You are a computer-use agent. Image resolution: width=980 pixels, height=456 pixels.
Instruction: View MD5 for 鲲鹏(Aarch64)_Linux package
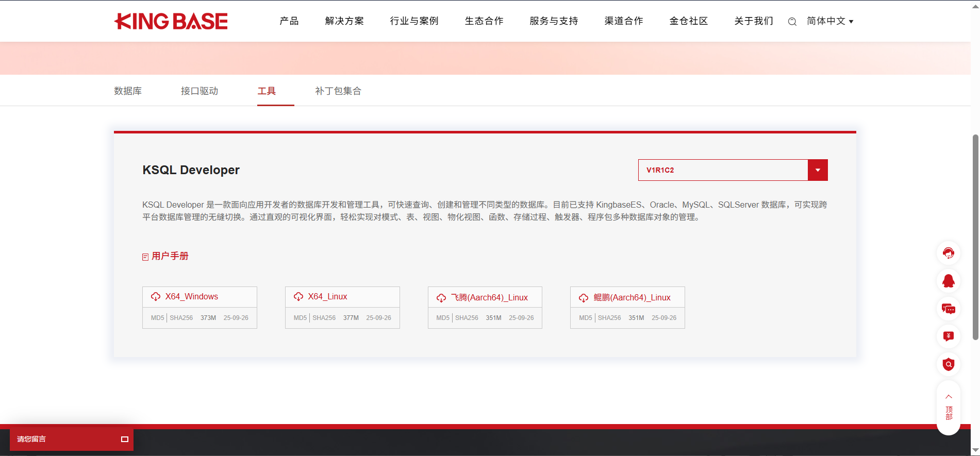pyautogui.click(x=585, y=318)
